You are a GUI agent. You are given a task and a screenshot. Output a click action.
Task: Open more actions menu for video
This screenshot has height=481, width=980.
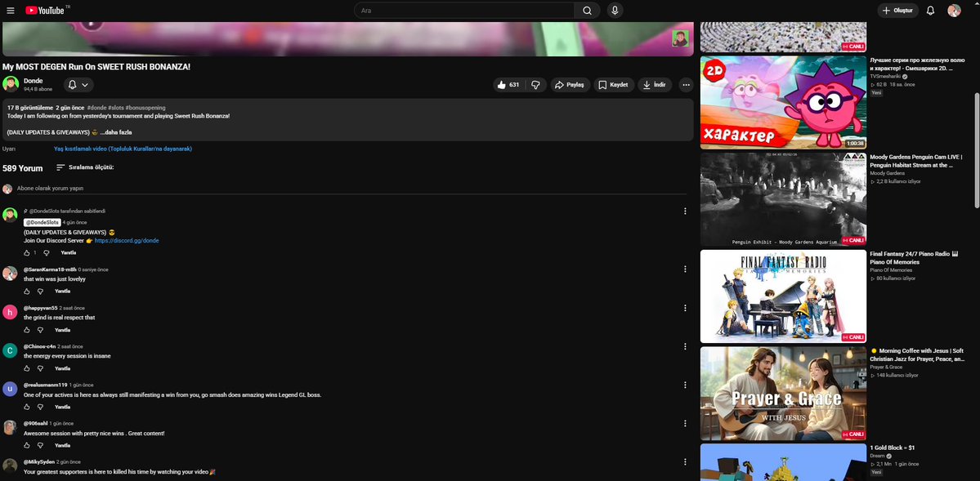(x=686, y=85)
